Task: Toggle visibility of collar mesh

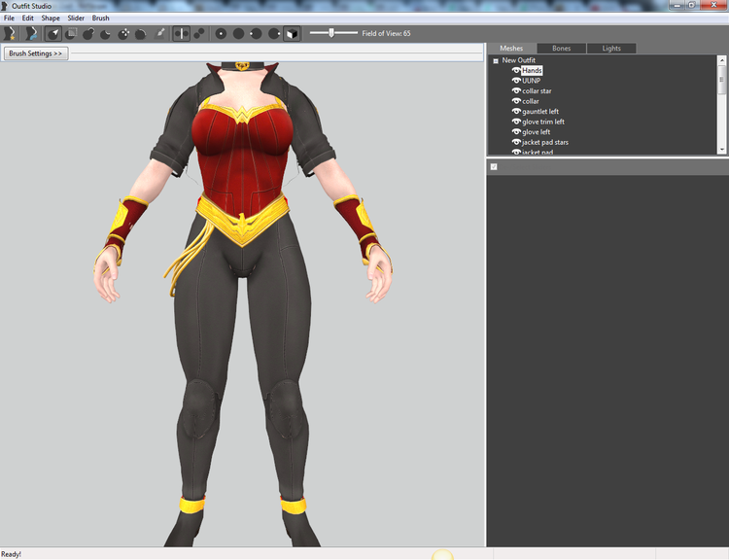Action: pyautogui.click(x=516, y=101)
